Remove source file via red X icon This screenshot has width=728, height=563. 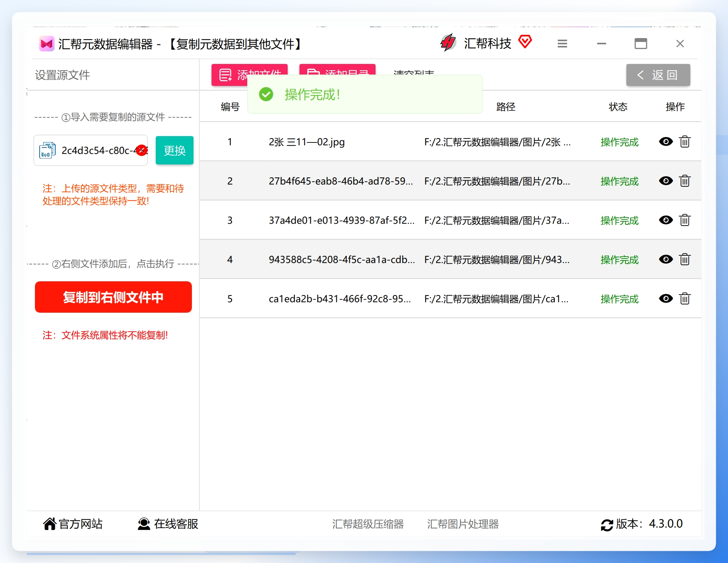coord(142,150)
